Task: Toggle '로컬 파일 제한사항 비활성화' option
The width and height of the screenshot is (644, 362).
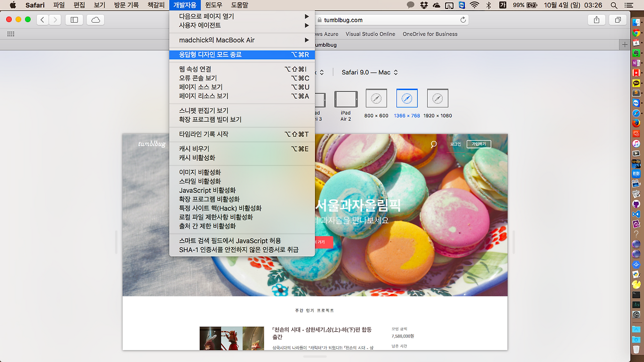Action: [242, 218]
